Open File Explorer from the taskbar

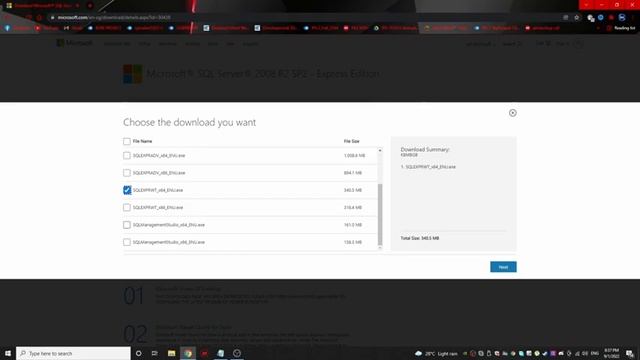tap(171, 353)
